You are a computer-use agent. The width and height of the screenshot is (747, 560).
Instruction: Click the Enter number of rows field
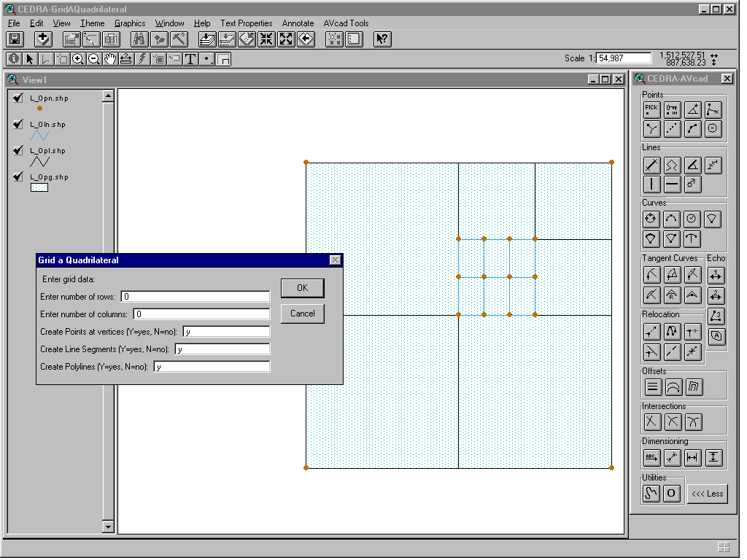196,297
